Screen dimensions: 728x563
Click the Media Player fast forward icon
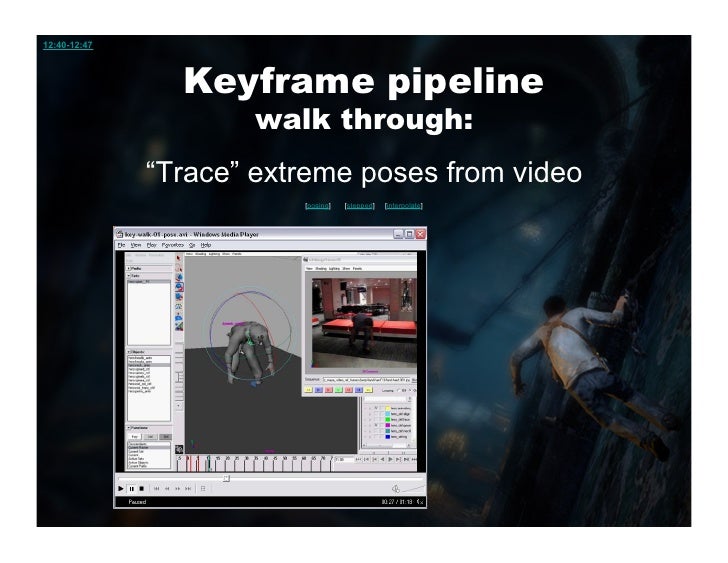pos(177,488)
